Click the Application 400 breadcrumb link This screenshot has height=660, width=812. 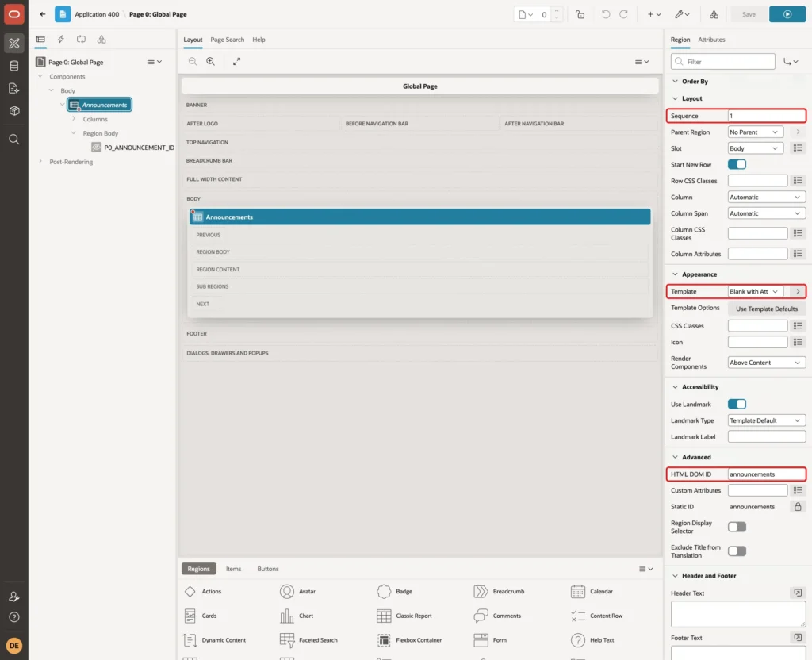click(97, 14)
